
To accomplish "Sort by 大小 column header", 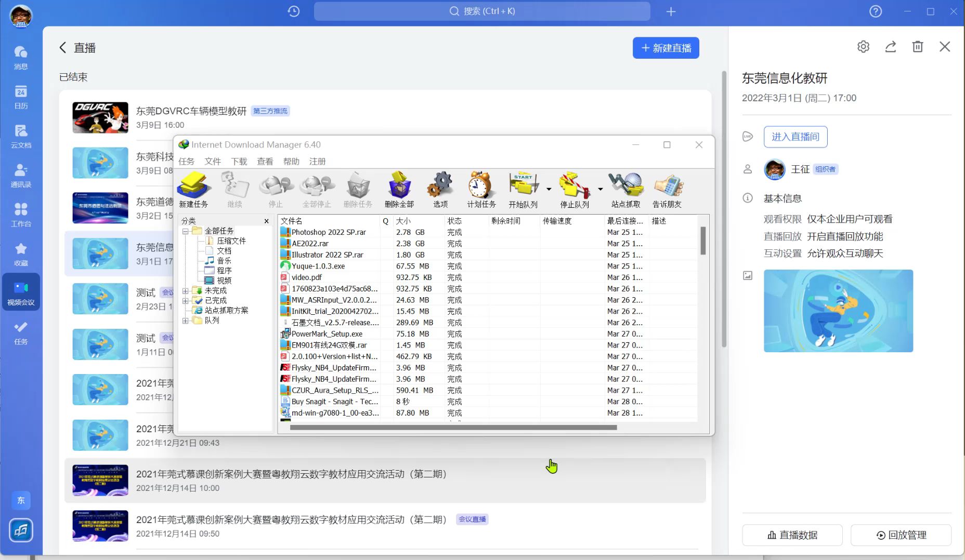I will click(419, 221).
